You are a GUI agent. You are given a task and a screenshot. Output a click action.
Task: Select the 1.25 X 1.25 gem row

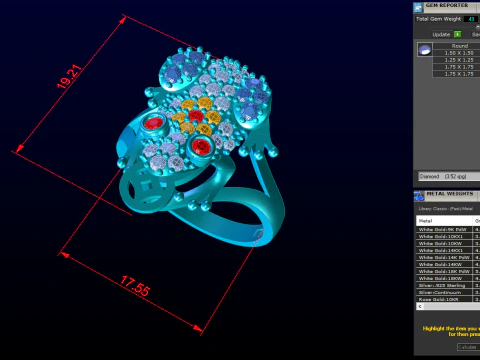pyautogui.click(x=456, y=60)
